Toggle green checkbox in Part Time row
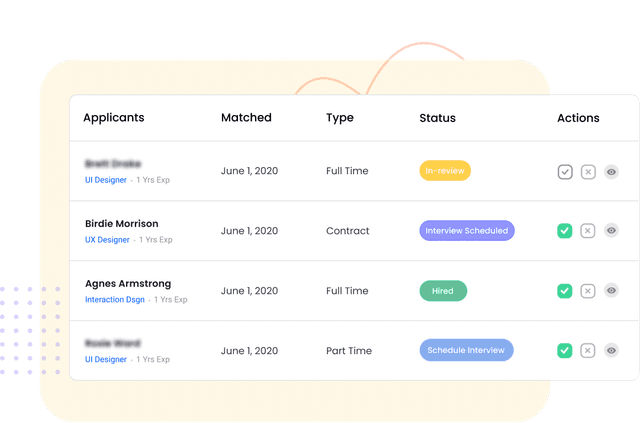 pos(565,350)
